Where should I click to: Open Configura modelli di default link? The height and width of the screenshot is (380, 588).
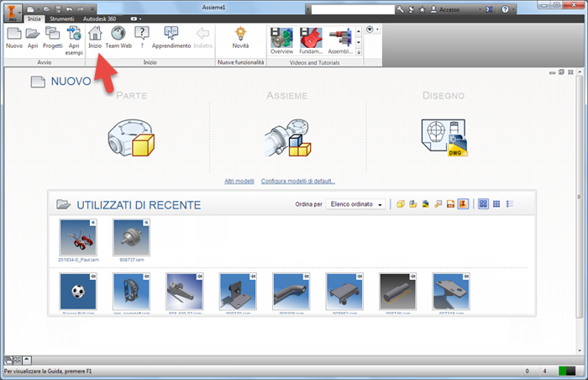(298, 181)
